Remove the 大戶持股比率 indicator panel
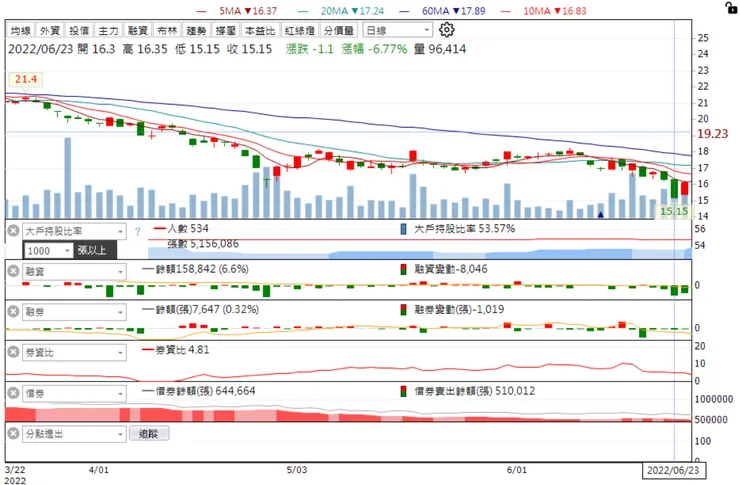This screenshot has width=740, height=485. [x=14, y=231]
